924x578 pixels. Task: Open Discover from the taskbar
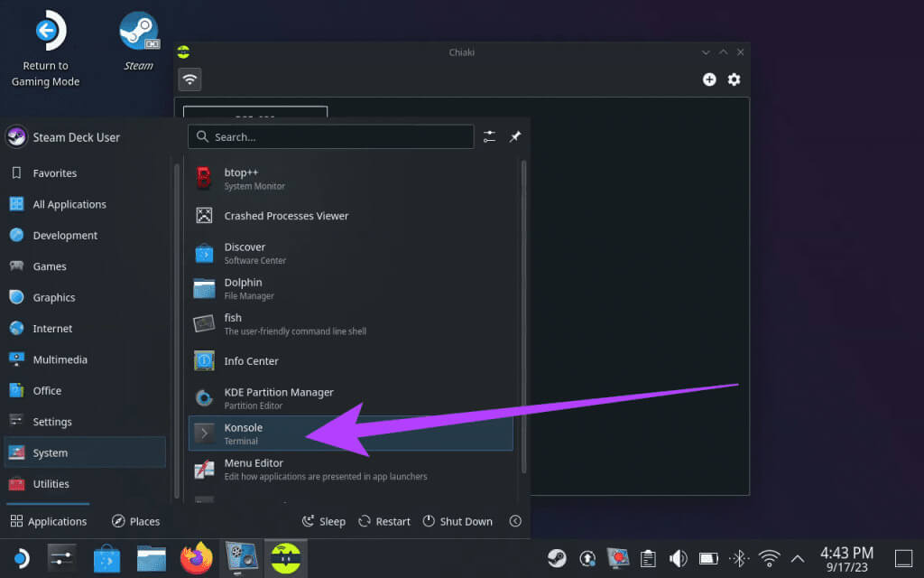[106, 558]
